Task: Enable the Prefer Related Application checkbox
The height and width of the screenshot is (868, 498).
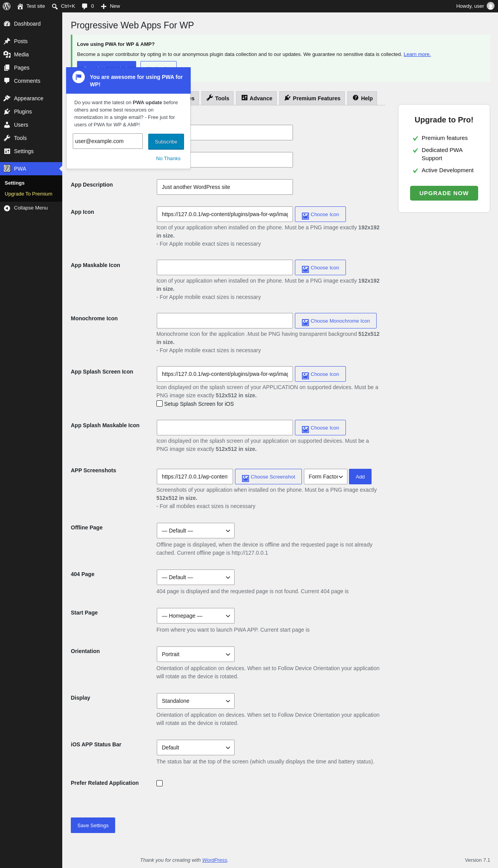Action: click(160, 783)
